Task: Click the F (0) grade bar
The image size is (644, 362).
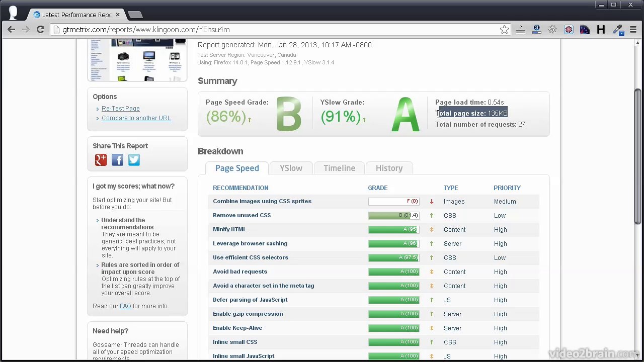Action: pos(394,201)
